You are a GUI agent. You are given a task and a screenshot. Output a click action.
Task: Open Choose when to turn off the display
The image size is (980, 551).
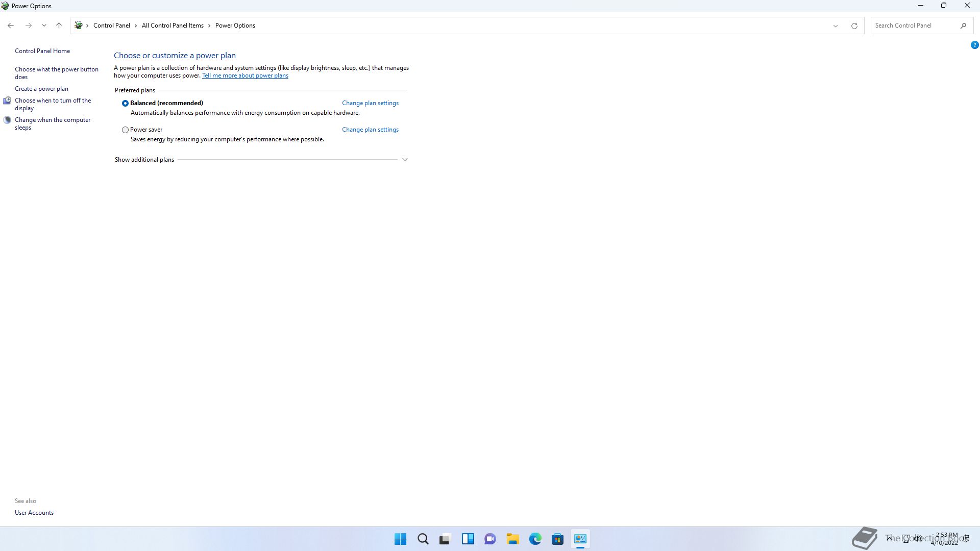point(53,104)
